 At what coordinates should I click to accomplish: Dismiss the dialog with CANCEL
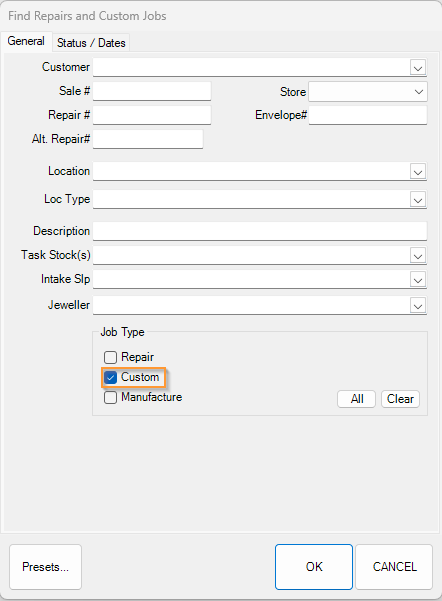[394, 567]
